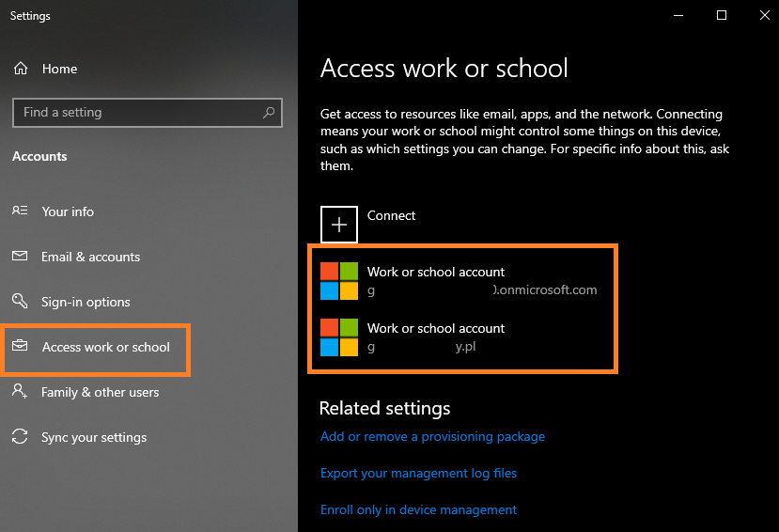The image size is (779, 532).
Task: Select the work account ending in y.pl
Action: click(x=413, y=337)
